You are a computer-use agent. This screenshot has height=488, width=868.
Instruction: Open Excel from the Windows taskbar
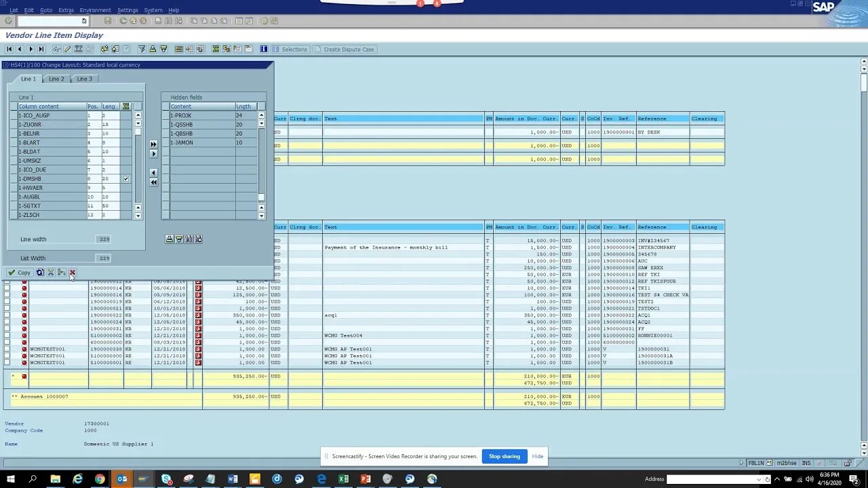tap(343, 479)
